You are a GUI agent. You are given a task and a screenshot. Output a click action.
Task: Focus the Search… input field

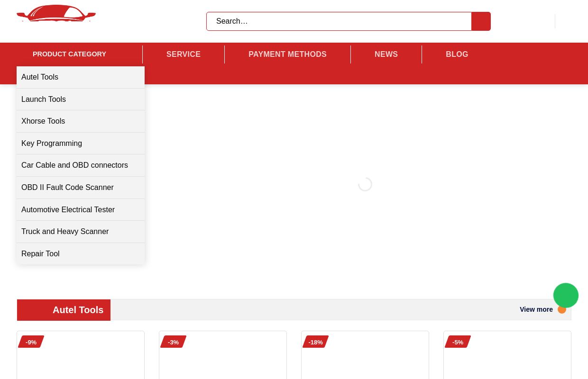pyautogui.click(x=339, y=21)
